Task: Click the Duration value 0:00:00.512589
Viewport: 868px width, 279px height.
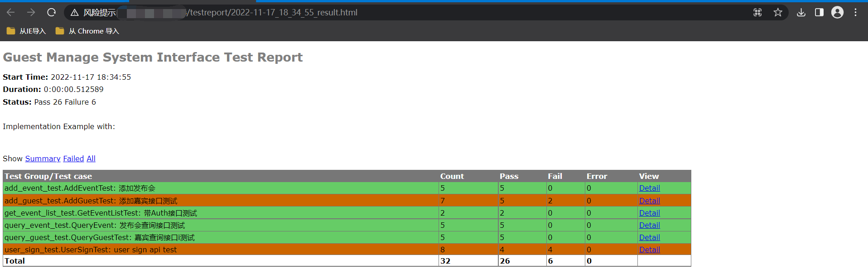Action: (73, 89)
